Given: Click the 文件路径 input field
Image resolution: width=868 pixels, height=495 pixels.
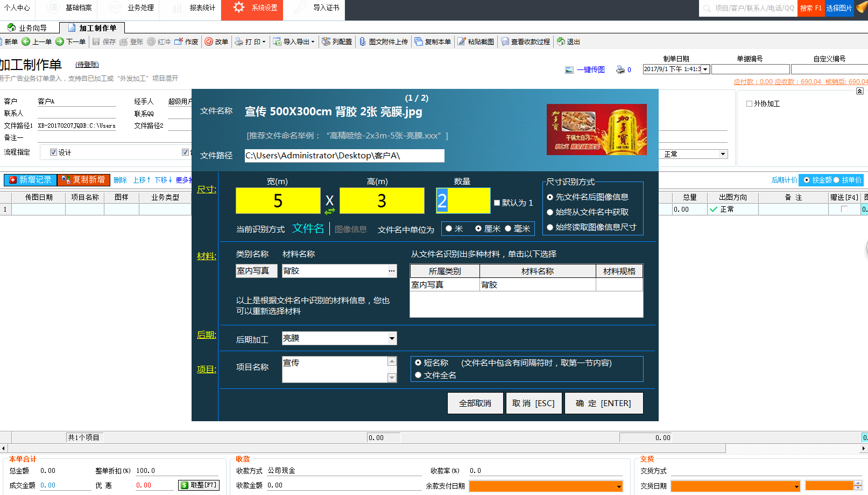Looking at the screenshot, I should 344,156.
